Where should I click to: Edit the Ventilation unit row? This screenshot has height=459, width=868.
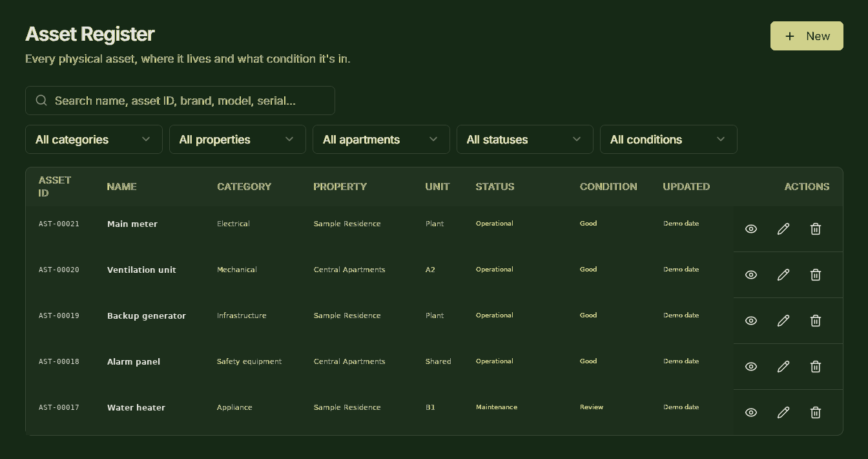783,275
